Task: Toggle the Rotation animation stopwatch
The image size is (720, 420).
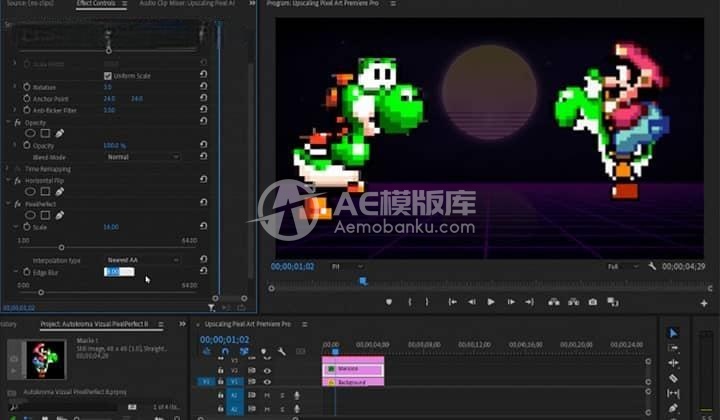Action: [x=27, y=87]
